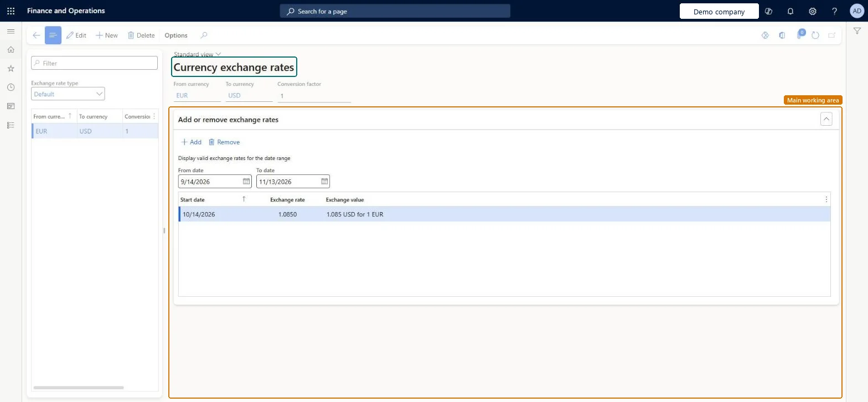
Task: Open the help question mark
Action: (x=835, y=11)
